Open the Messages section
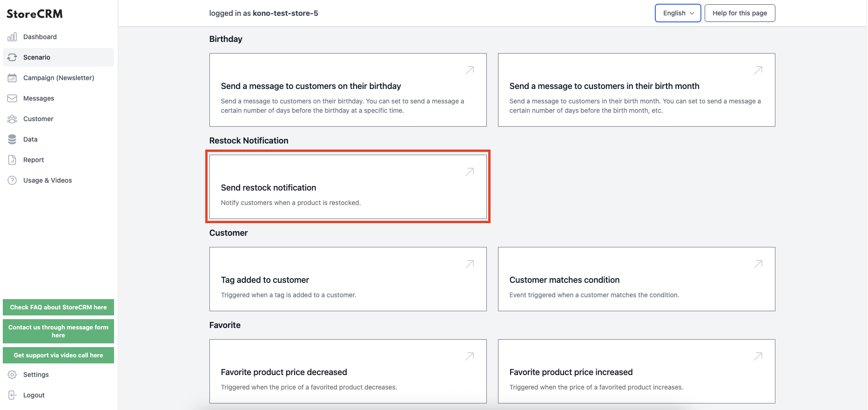 58,98
